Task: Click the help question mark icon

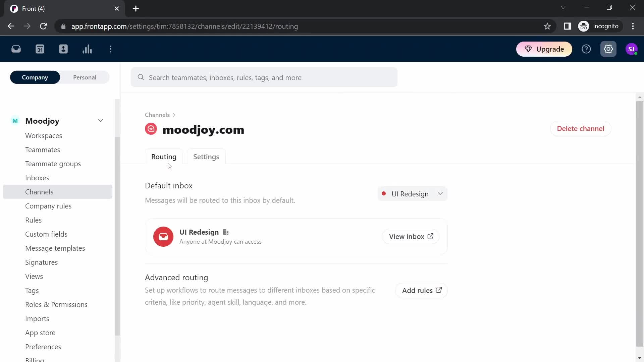Action: (586, 49)
